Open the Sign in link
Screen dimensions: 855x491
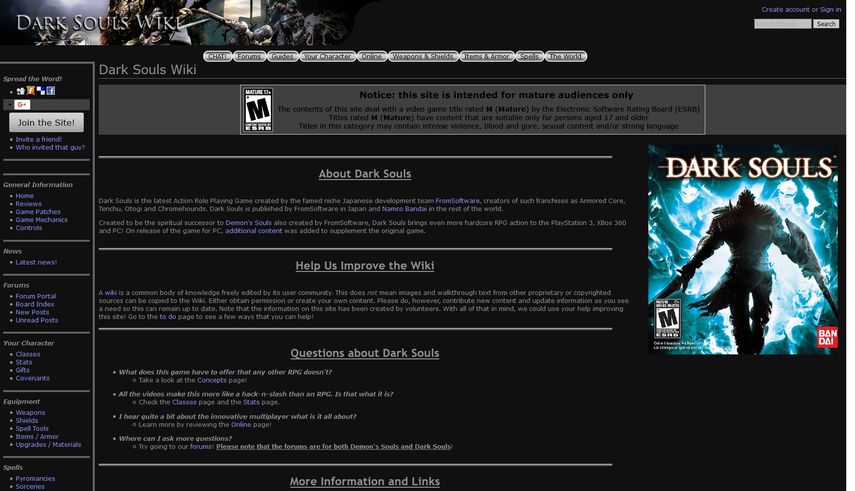click(x=830, y=10)
